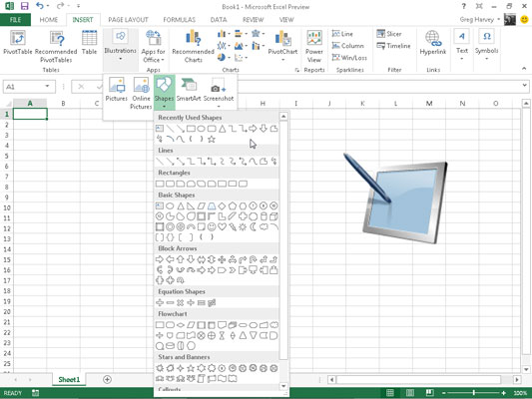Switch to Normal view in status bar
532x399 pixels.
(x=390, y=393)
